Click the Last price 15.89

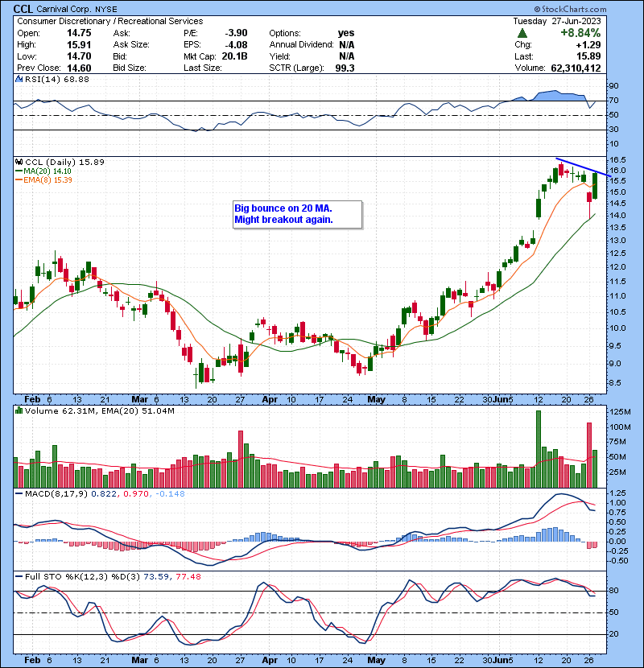coord(588,56)
